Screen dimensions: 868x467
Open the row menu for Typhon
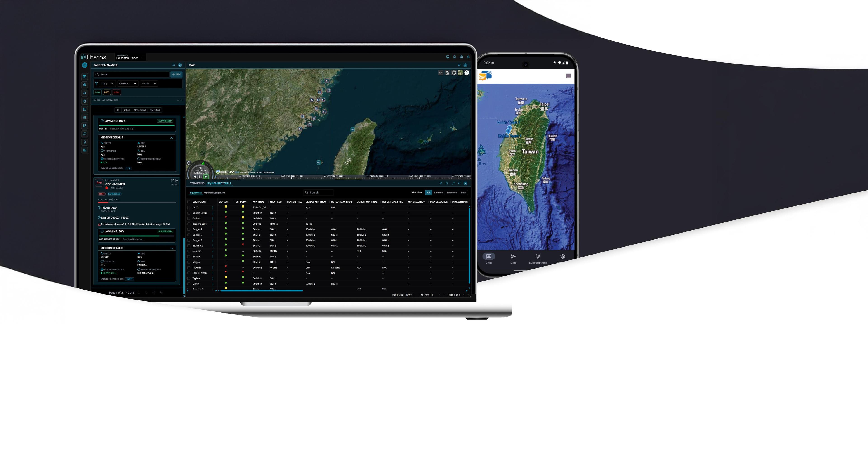tap(213, 278)
